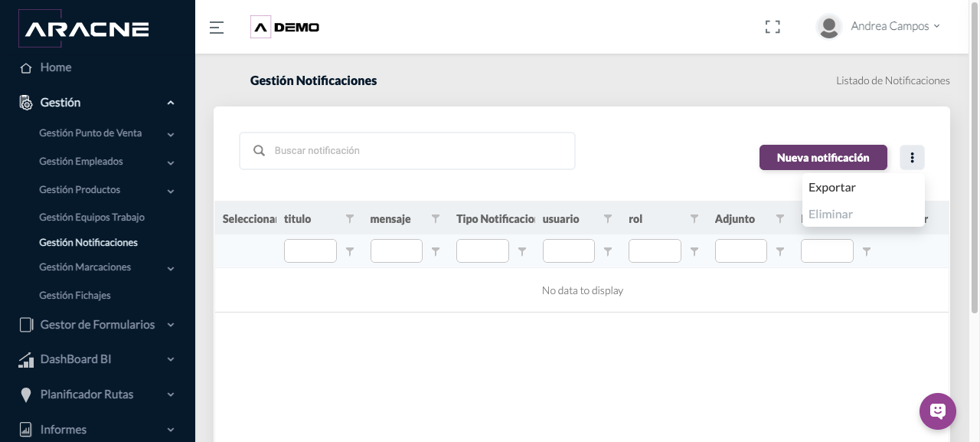Screen dimensions: 980x442
Task: Click the Adjunto filter text box
Action: pyautogui.click(x=741, y=251)
